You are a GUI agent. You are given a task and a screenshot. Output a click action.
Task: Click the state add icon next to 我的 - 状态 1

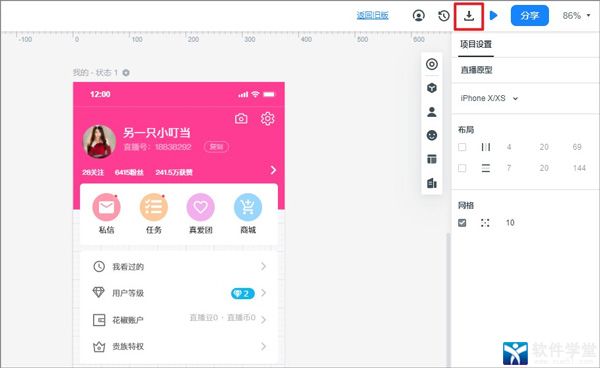point(126,73)
